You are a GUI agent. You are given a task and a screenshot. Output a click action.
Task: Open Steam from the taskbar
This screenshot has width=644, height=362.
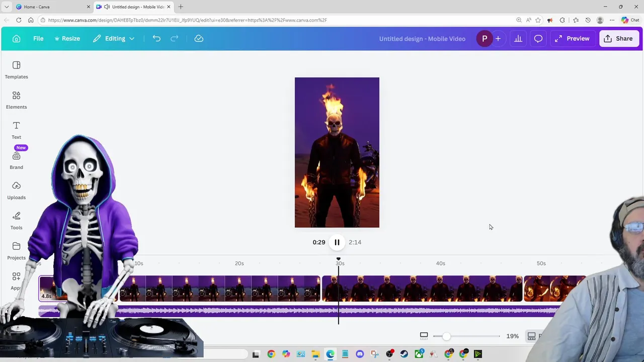(x=404, y=354)
